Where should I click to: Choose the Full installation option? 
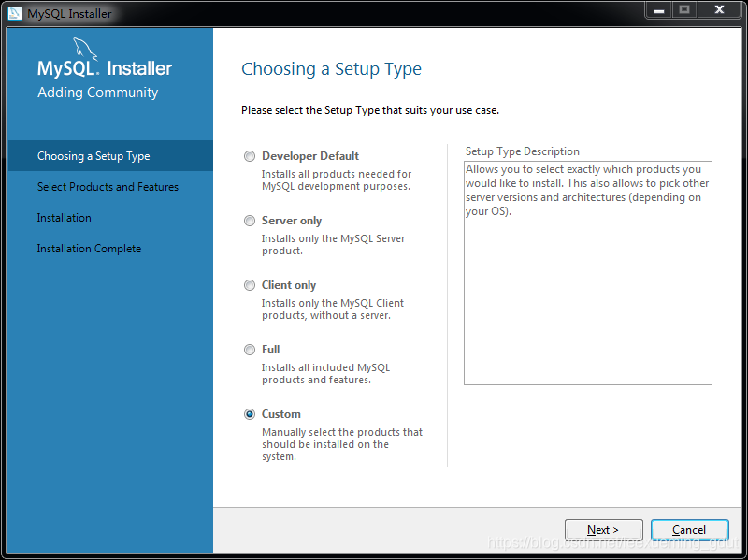point(250,349)
